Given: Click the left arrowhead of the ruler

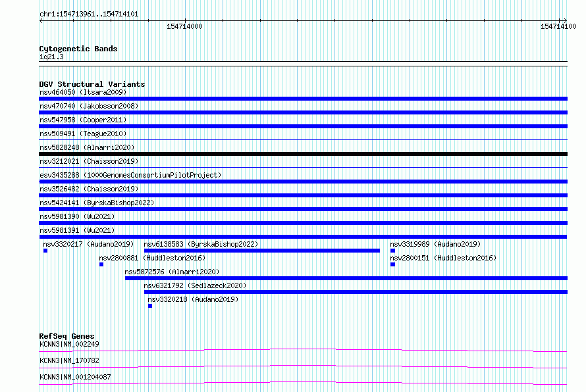Looking at the screenshot, I should tap(41, 21).
